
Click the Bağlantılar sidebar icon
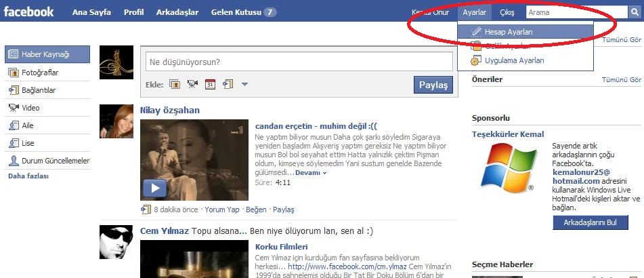[13, 90]
